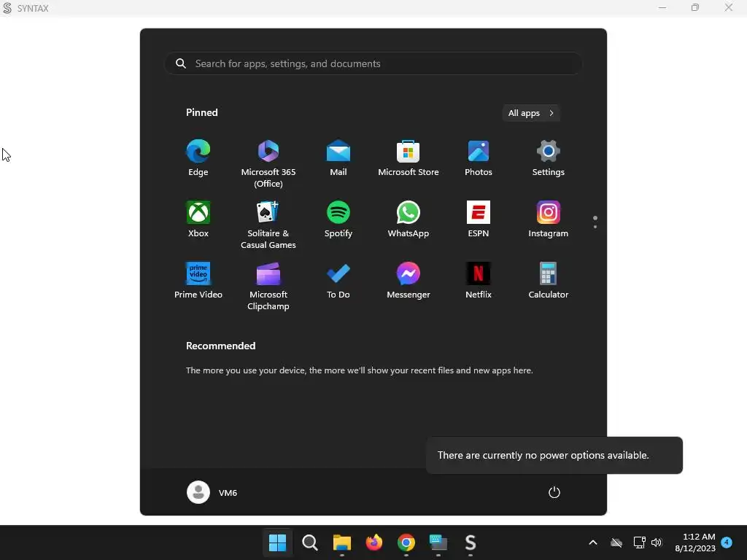Open the VM6 user account menu
Viewport: 747px width, 560px height.
click(x=212, y=492)
